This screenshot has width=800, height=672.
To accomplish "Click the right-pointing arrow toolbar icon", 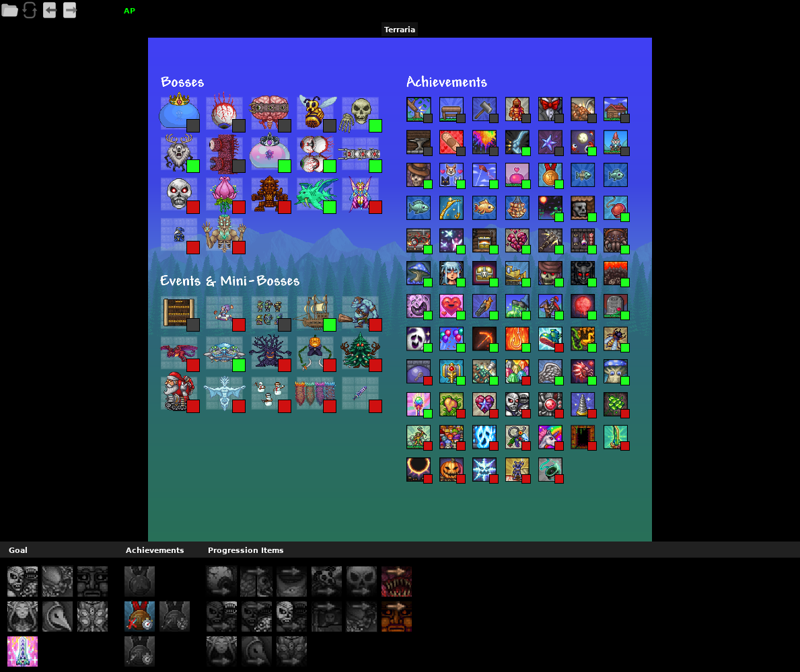I will pyautogui.click(x=70, y=10).
